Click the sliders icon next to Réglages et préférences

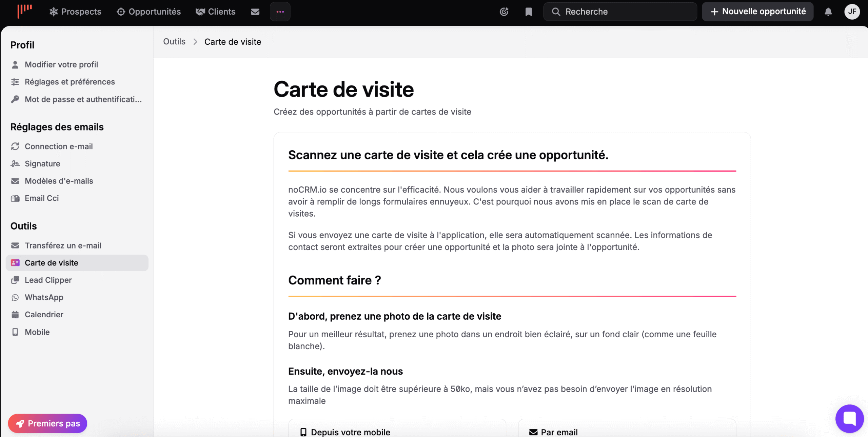click(x=15, y=82)
